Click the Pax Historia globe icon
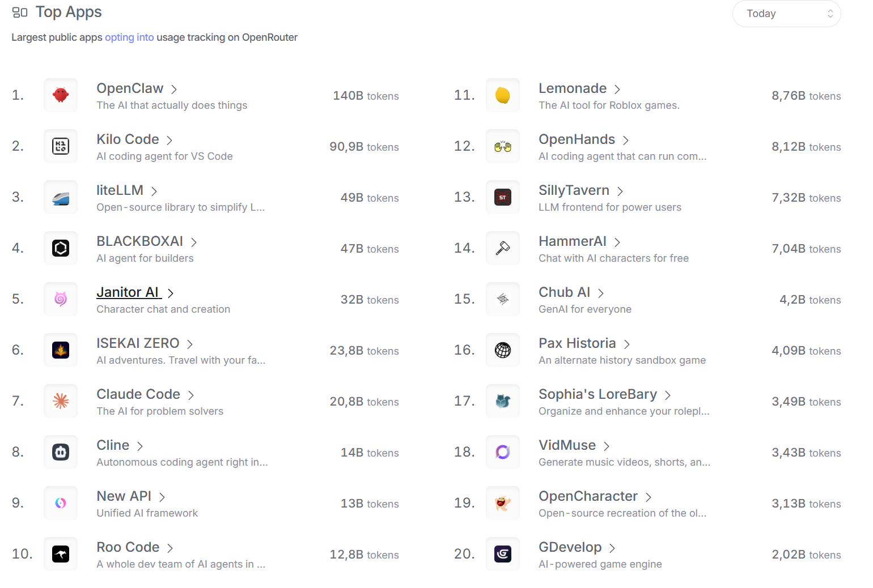The height and width of the screenshot is (588, 873). click(503, 350)
